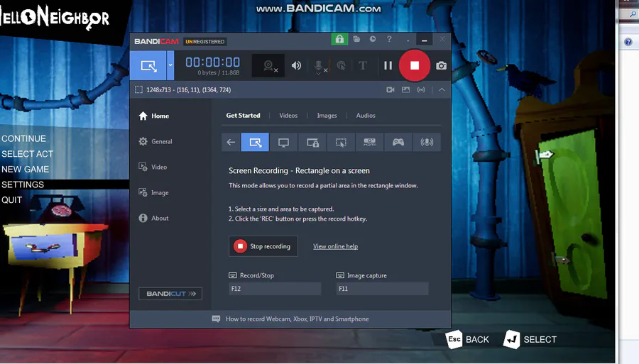Open General settings
Viewport: 639px width, 364px height.
point(155,142)
